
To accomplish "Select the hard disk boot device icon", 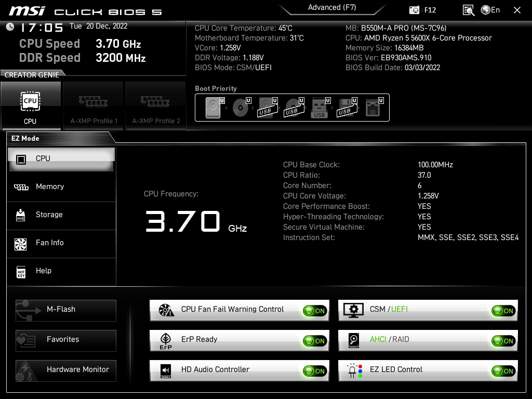I will pyautogui.click(x=215, y=108).
